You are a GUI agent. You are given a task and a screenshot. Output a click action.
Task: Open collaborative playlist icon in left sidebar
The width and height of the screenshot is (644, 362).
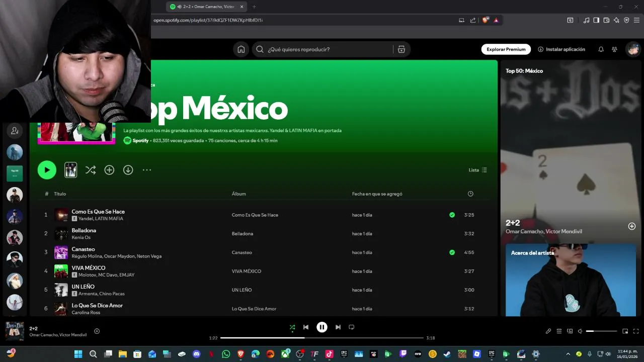click(x=15, y=131)
